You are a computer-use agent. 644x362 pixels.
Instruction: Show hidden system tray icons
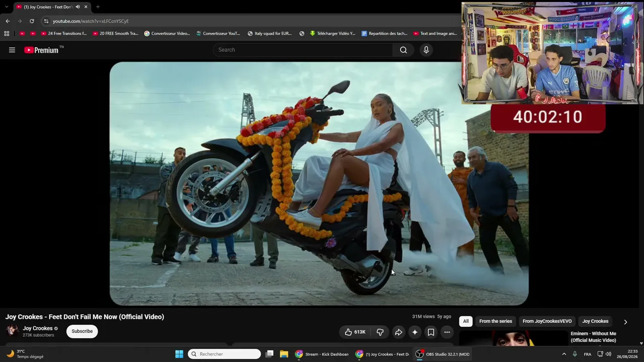tap(563, 354)
